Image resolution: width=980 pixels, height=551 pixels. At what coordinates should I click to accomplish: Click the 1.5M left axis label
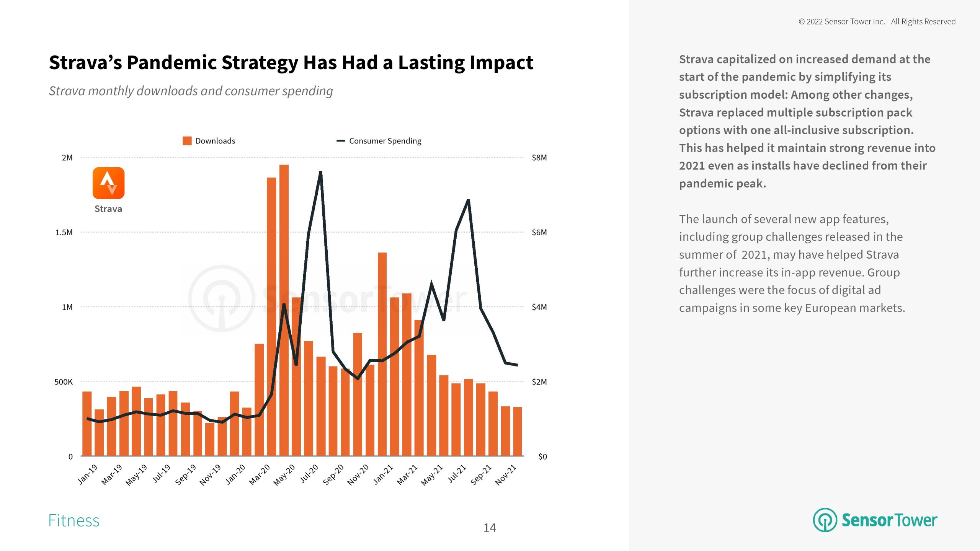coord(64,232)
